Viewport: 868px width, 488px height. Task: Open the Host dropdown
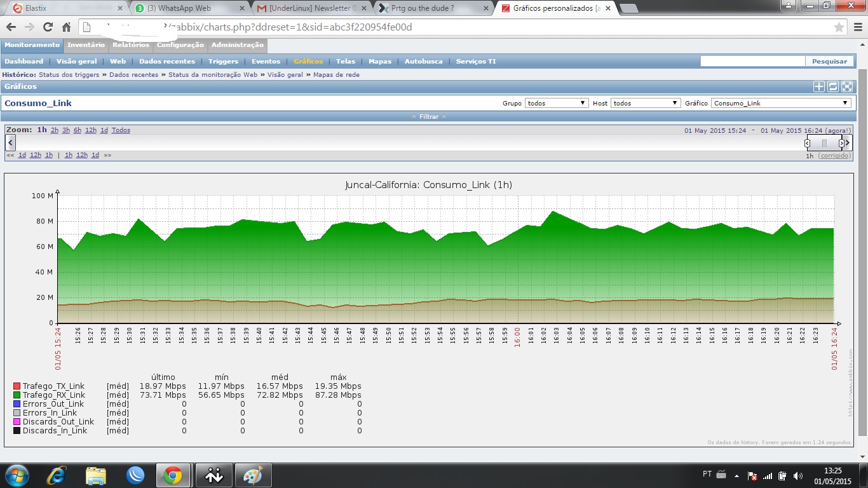(646, 103)
